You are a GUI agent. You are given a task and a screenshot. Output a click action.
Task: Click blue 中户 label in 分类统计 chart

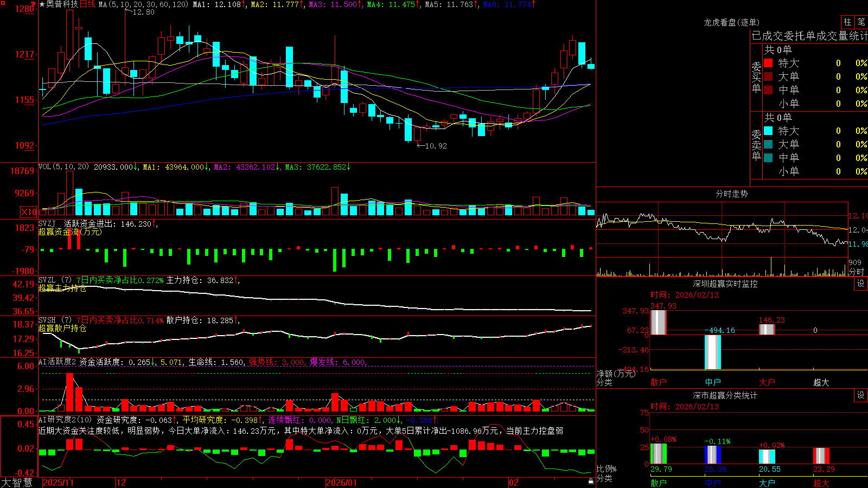[713, 483]
